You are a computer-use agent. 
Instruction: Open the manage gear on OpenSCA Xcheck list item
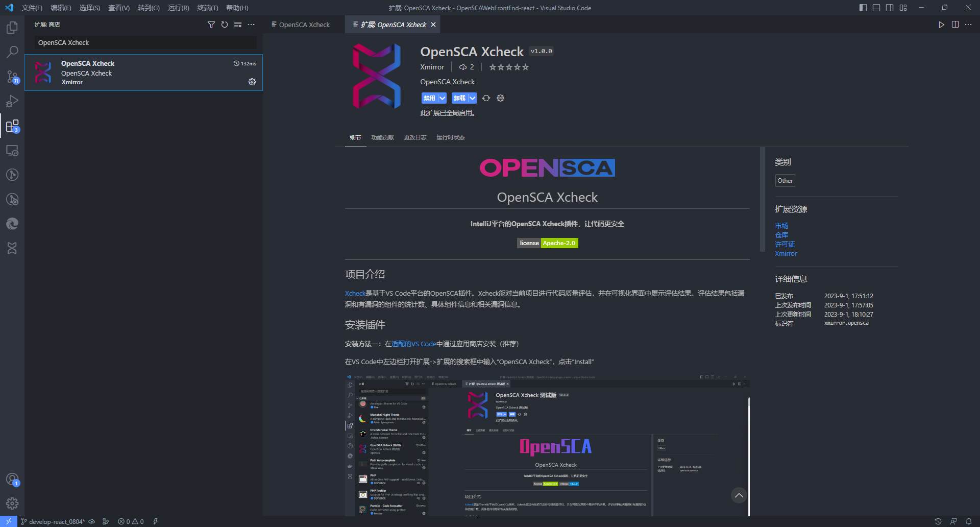point(252,82)
